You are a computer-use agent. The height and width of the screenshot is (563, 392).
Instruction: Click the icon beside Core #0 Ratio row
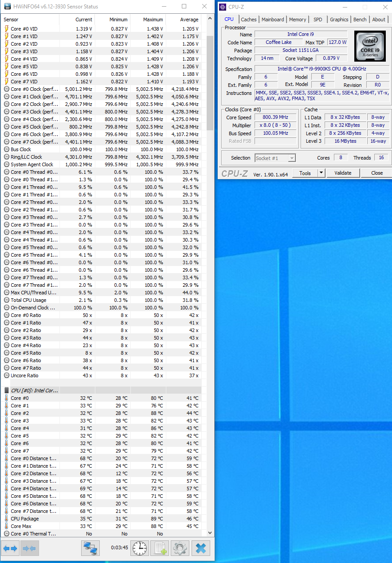click(x=7, y=315)
